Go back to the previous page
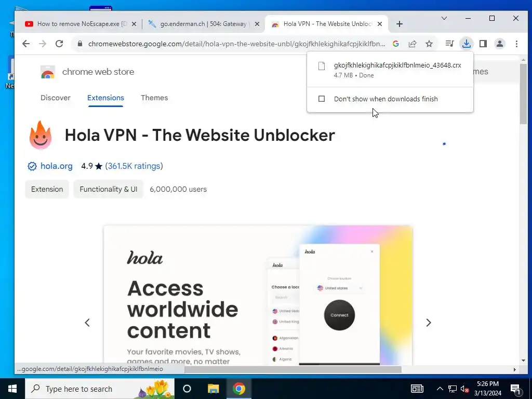 (26, 44)
